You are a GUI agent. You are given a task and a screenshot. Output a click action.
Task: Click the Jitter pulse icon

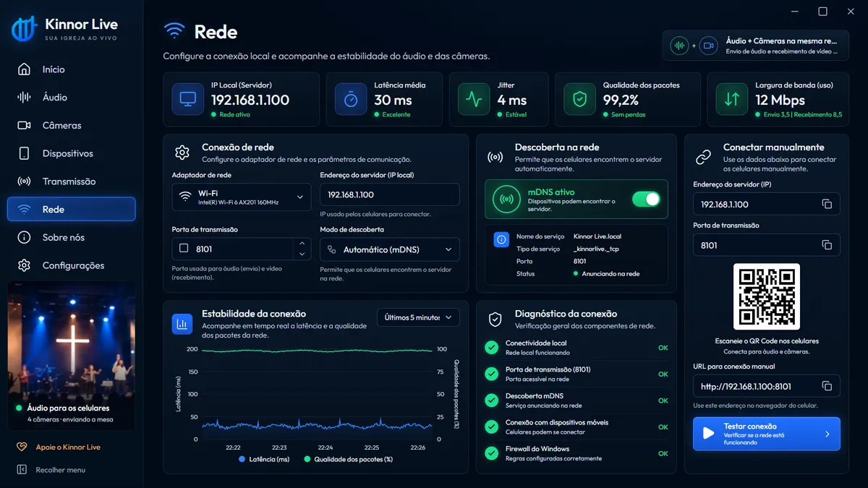pos(474,99)
